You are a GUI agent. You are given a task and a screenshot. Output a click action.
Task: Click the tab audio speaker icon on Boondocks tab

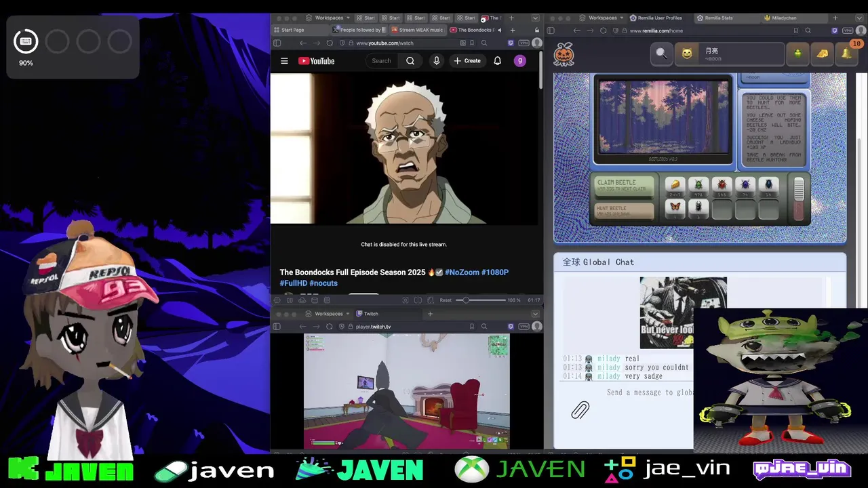[x=500, y=30]
